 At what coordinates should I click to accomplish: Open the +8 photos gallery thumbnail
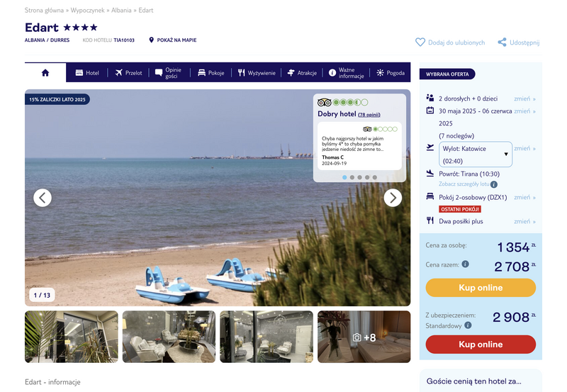(364, 337)
